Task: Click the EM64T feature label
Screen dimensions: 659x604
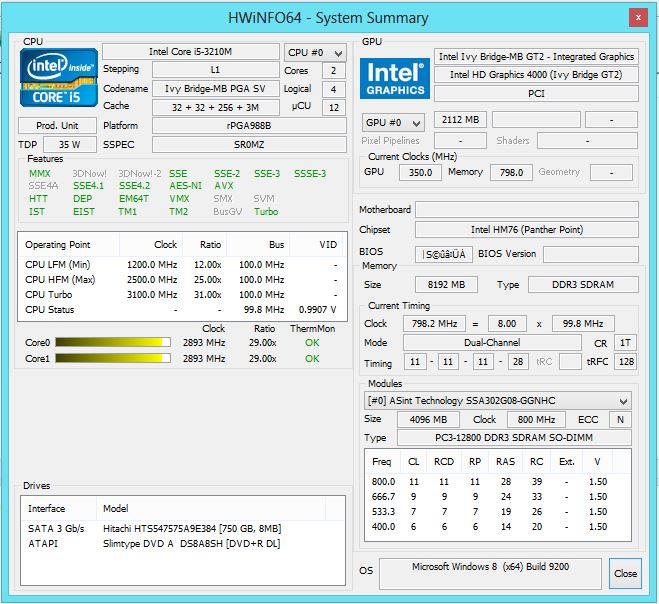Action: [134, 199]
